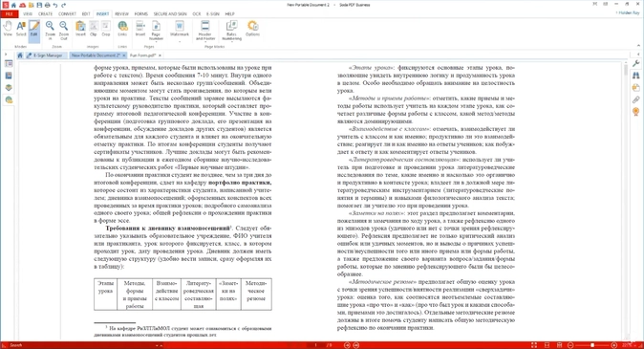Switch to the Fun Form.pdf document tab
This screenshot has height=349, width=644.
coord(142,55)
